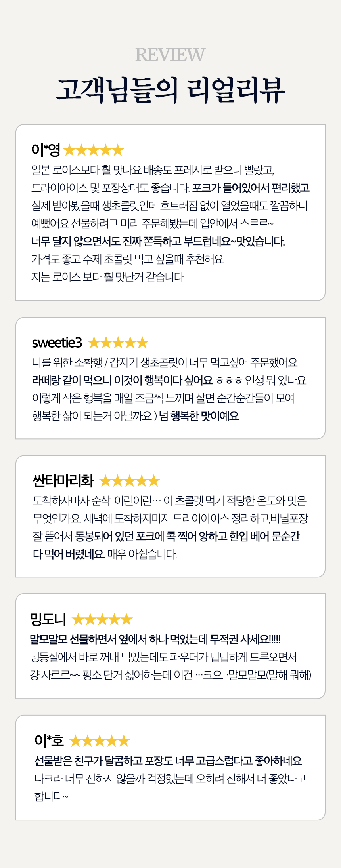
Task: Click the first star in 이*영's rating
Action: click(69, 150)
